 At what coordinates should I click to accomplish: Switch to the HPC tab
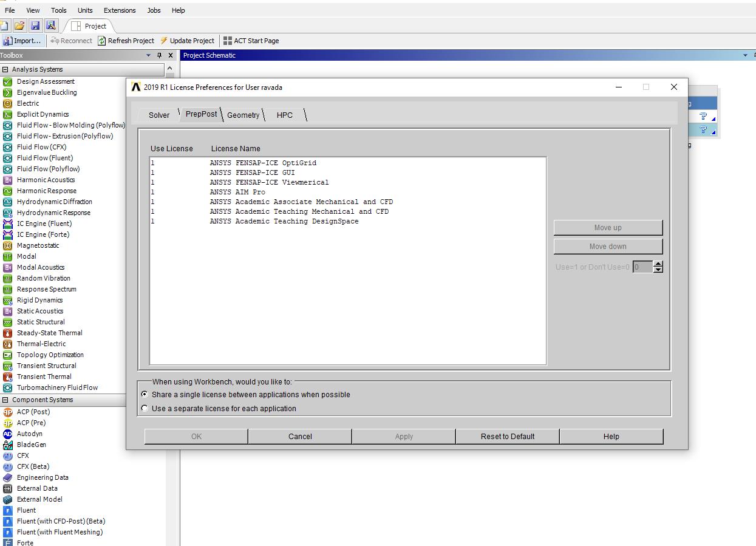point(285,115)
